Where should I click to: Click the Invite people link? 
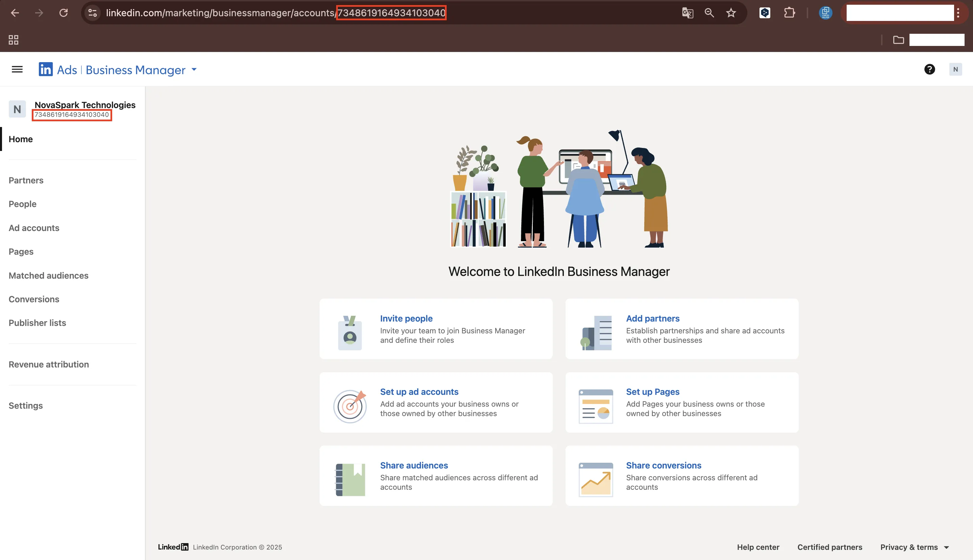[x=406, y=318]
